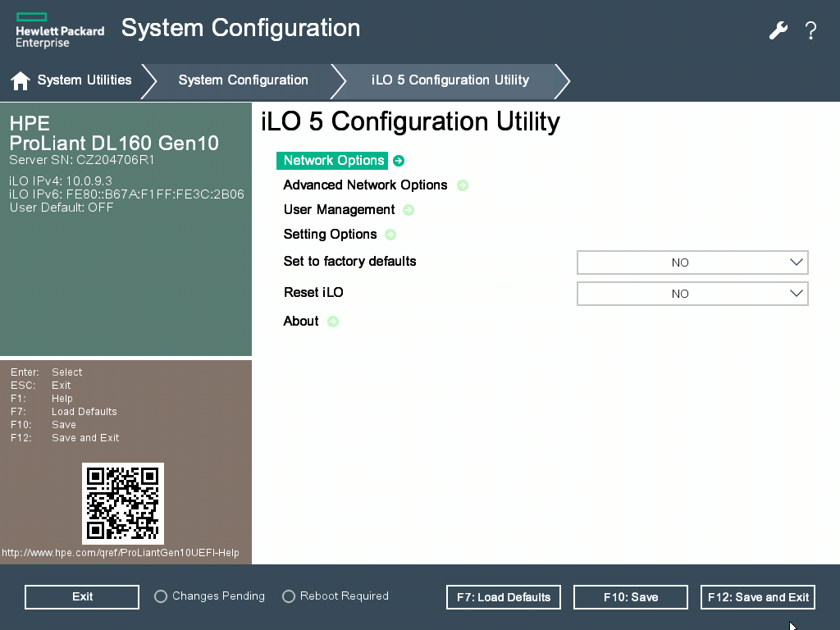Click arrow icon beside Advanced Network Options
The width and height of the screenshot is (840, 630).
tap(463, 185)
